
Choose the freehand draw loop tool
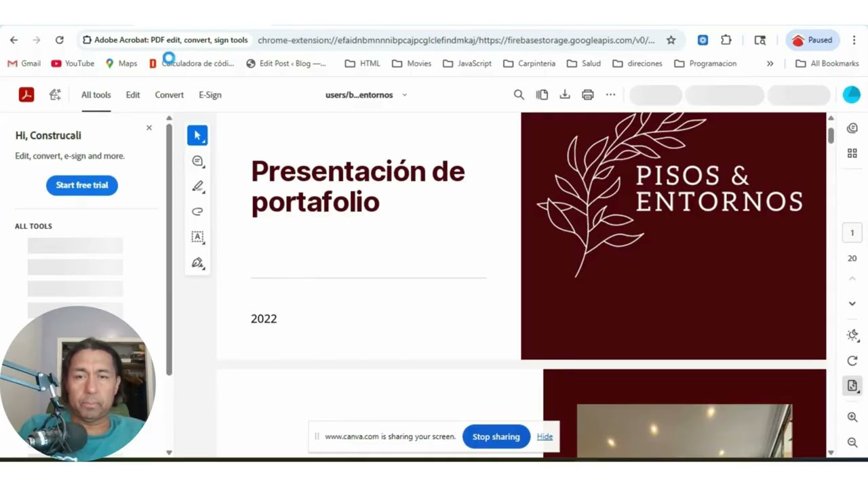[x=197, y=211]
